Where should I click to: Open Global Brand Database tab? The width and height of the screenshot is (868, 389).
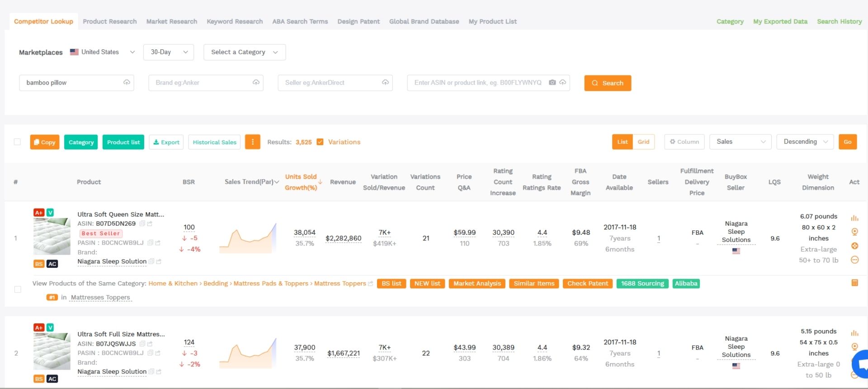click(424, 21)
